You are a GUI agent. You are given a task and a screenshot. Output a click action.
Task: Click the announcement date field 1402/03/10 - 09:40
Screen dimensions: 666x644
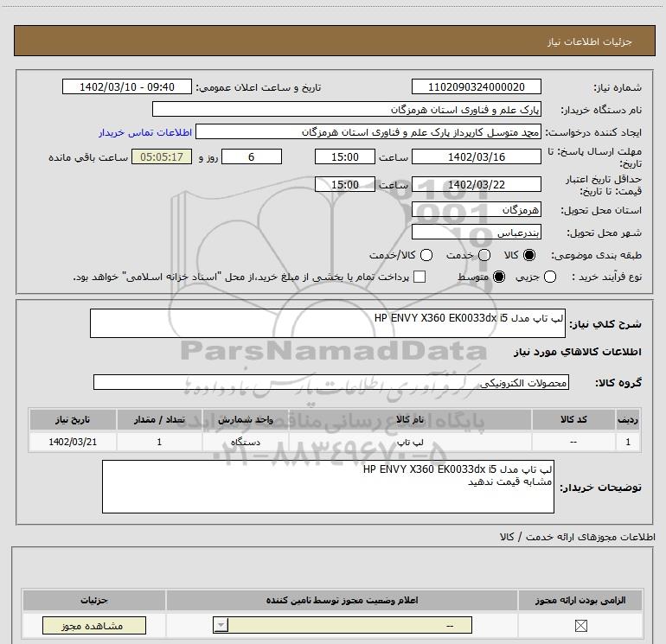pyautogui.click(x=127, y=86)
